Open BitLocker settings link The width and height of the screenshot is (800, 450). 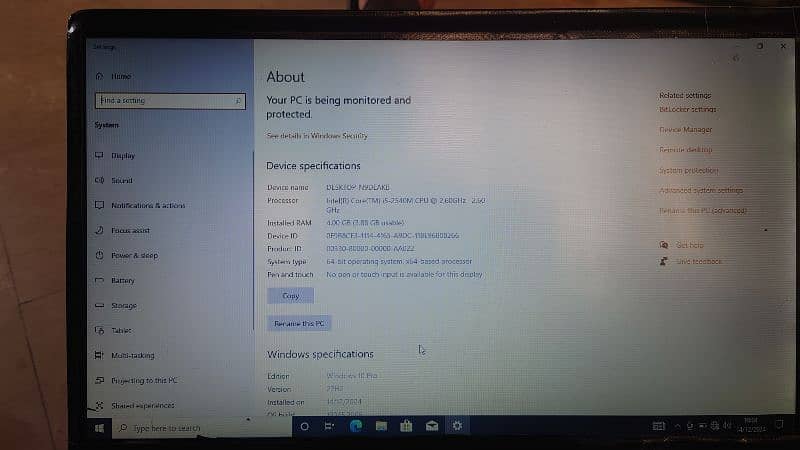tap(687, 109)
